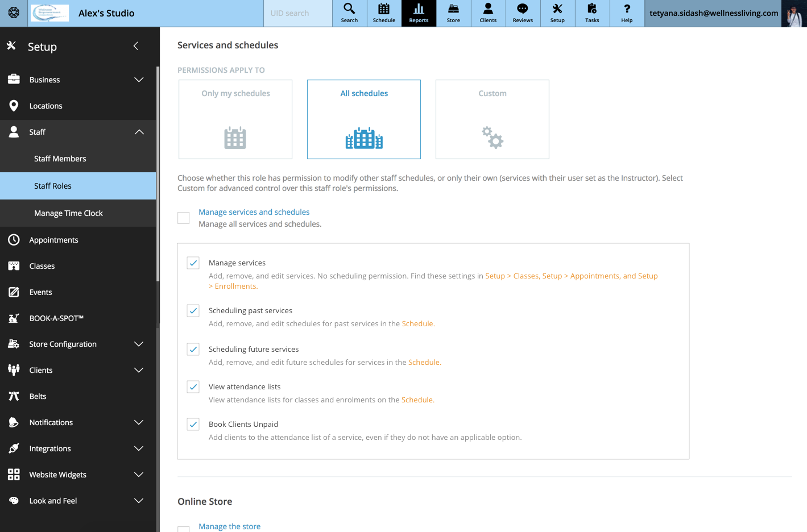
Task: Select the Only my schedules option card
Action: click(x=235, y=119)
